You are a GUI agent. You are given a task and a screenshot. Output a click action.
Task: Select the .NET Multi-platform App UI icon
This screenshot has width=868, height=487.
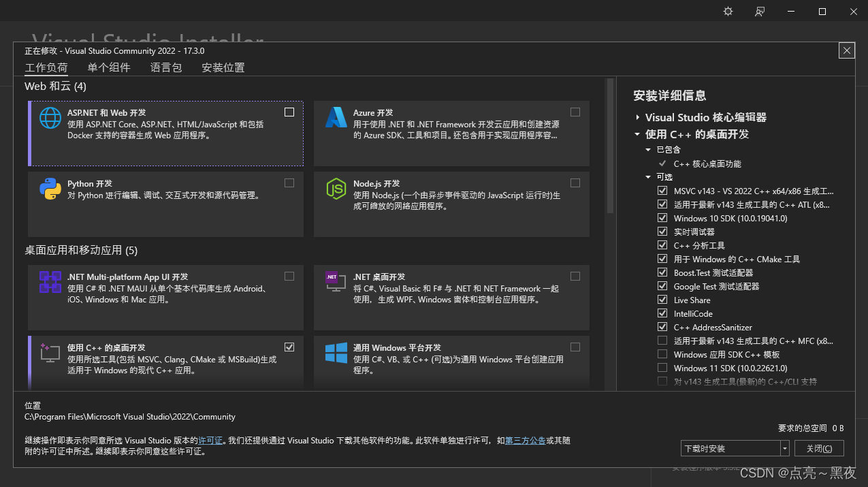[50, 281]
